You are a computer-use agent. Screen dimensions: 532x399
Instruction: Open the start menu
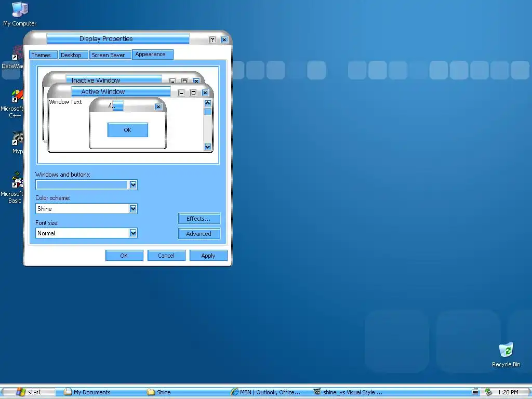point(29,392)
